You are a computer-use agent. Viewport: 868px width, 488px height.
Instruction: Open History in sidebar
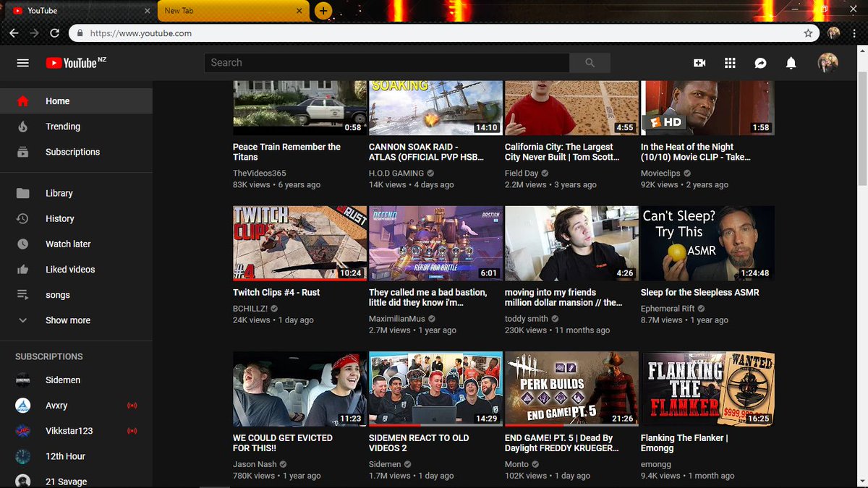(x=76, y=218)
